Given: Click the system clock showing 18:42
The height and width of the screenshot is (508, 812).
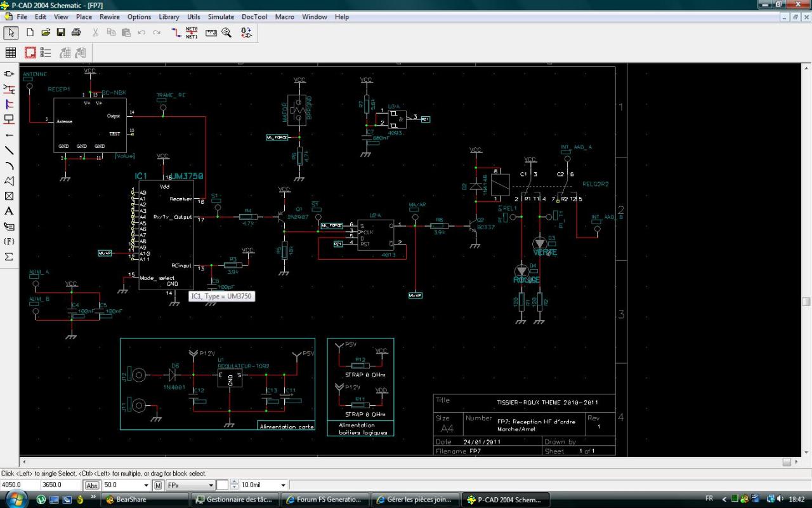Looking at the screenshot, I should pyautogui.click(x=798, y=499).
